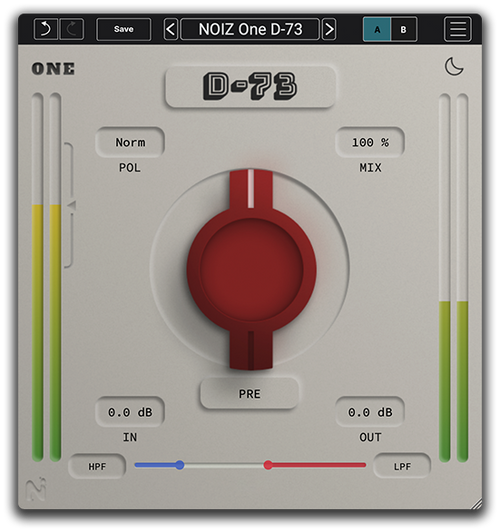Select the A comparison state

pyautogui.click(x=377, y=30)
